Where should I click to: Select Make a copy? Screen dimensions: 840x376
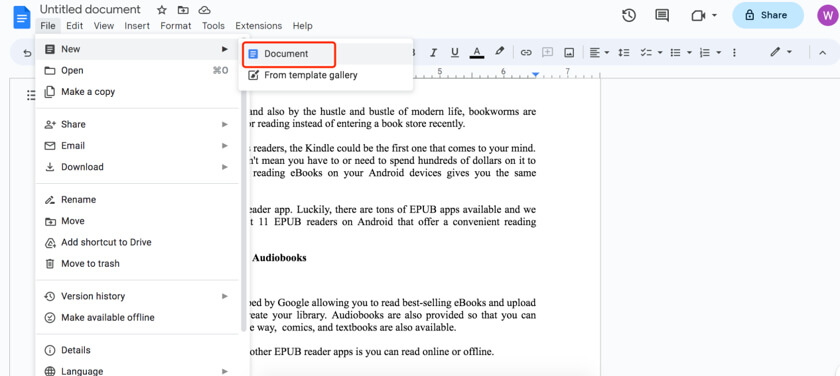point(137,92)
